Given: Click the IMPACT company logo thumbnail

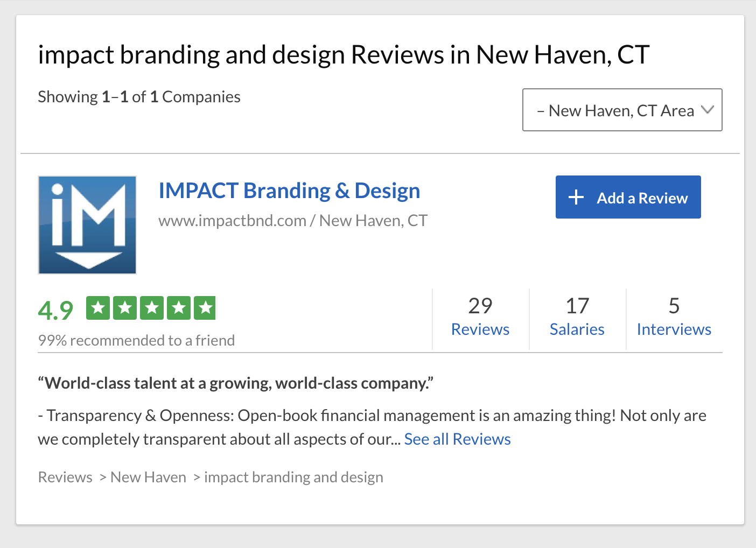Looking at the screenshot, I should (87, 225).
